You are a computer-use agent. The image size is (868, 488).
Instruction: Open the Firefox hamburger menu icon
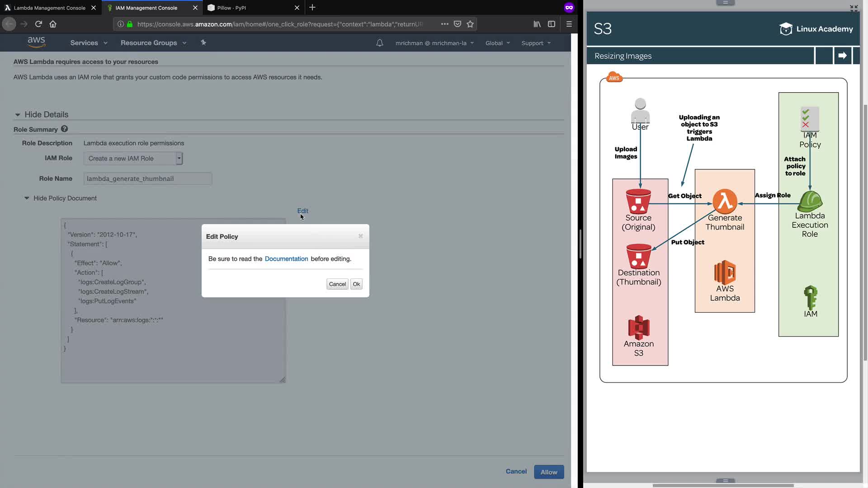(x=569, y=24)
